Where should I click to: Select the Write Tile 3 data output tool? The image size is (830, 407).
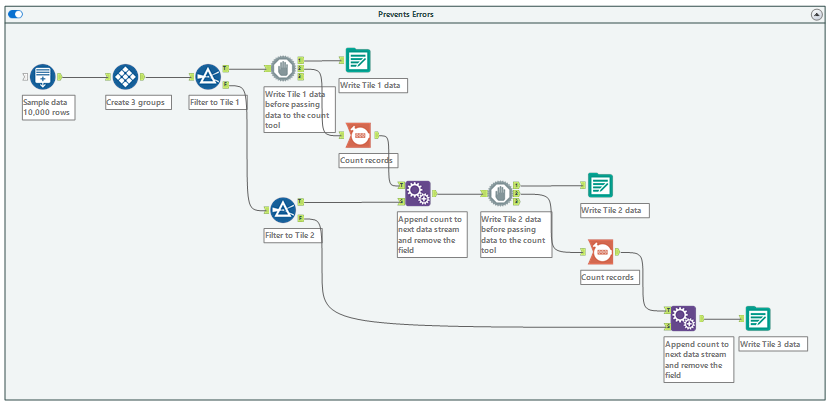[x=758, y=319]
